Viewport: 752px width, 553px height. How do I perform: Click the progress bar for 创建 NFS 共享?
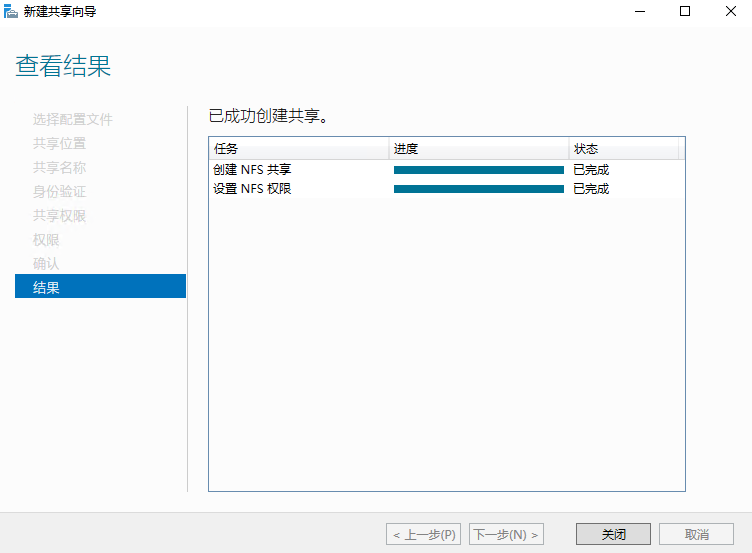(x=478, y=170)
